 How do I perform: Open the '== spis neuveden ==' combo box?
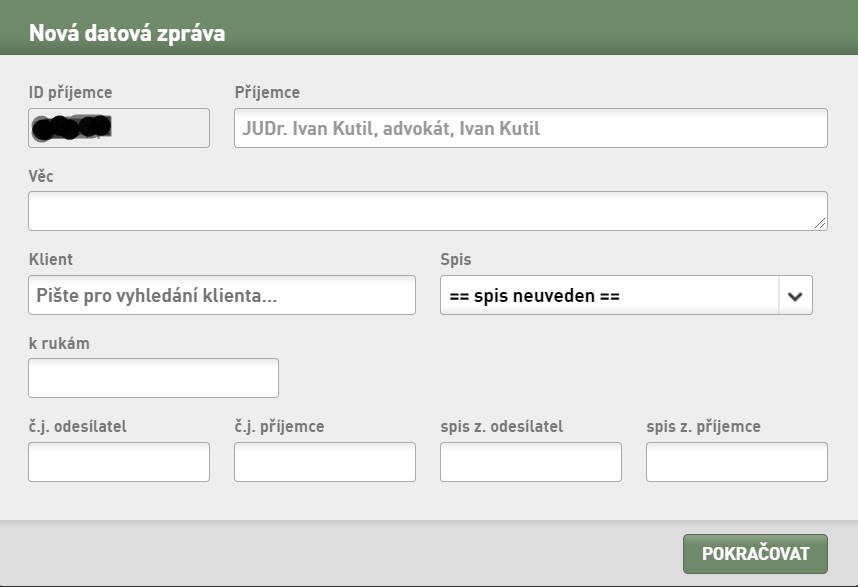pos(626,295)
